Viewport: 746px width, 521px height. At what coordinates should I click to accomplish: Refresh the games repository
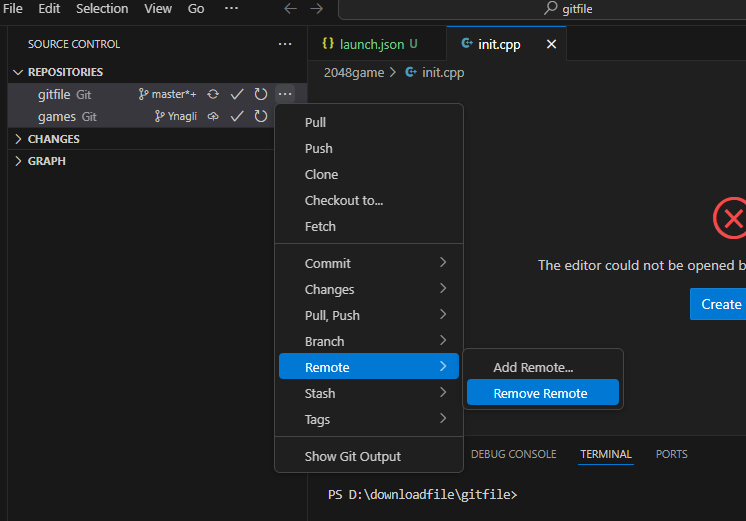(x=261, y=117)
